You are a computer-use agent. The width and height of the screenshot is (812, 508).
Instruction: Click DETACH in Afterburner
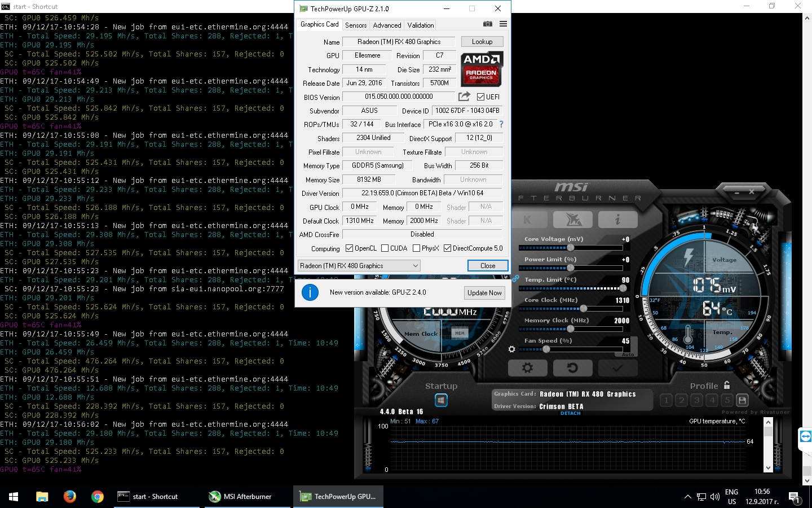pos(570,413)
